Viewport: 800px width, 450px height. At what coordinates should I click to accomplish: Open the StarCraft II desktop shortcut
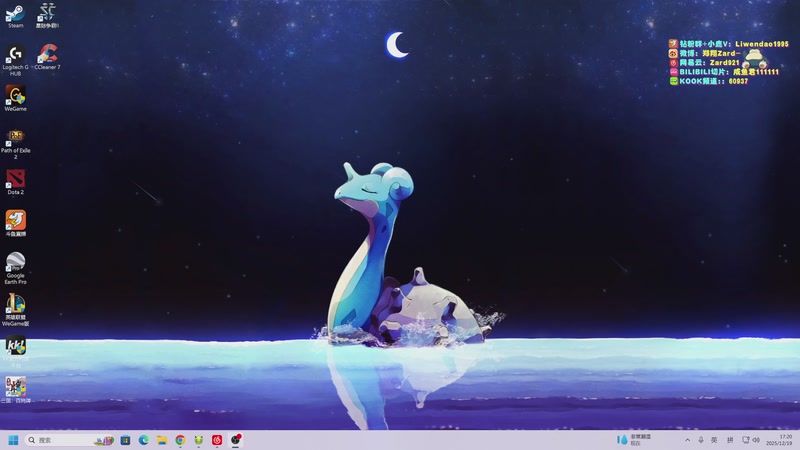[x=47, y=16]
